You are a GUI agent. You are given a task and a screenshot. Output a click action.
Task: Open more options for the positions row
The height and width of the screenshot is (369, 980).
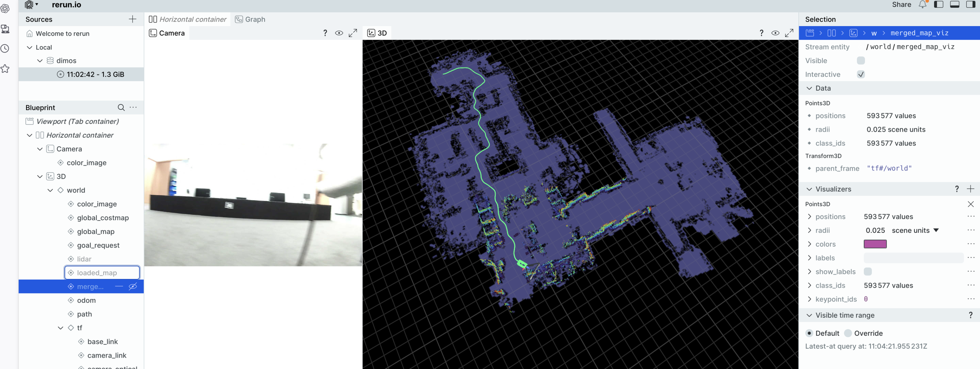click(970, 217)
